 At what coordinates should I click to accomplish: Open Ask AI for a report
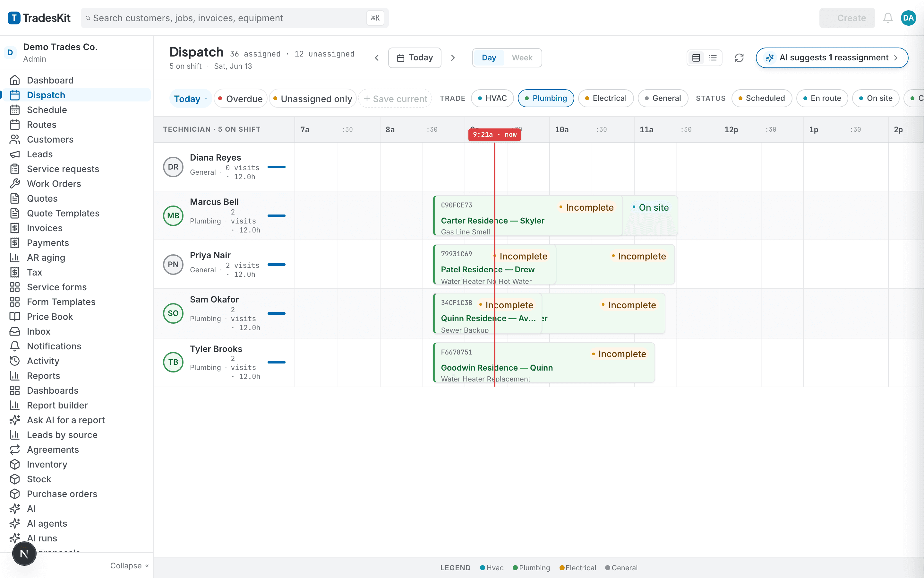click(x=76, y=420)
